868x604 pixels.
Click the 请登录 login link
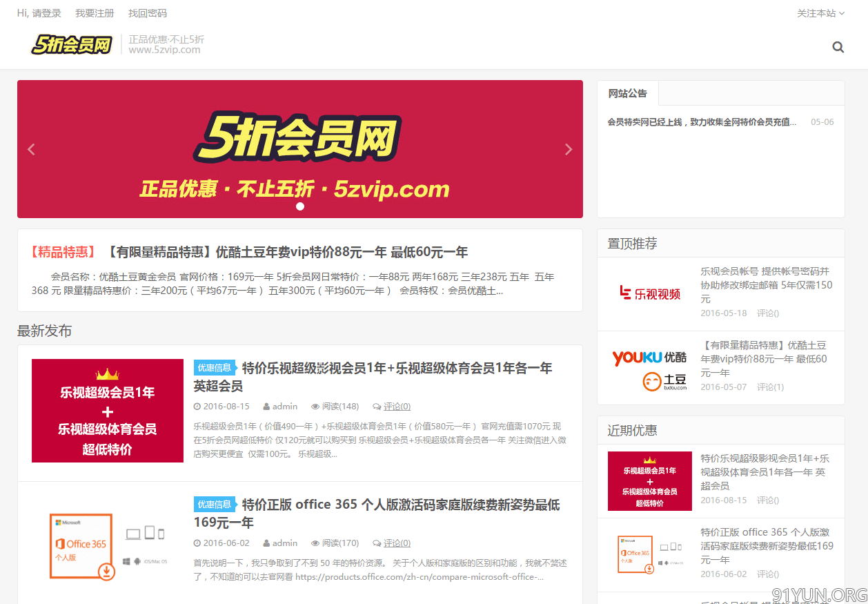tap(47, 13)
